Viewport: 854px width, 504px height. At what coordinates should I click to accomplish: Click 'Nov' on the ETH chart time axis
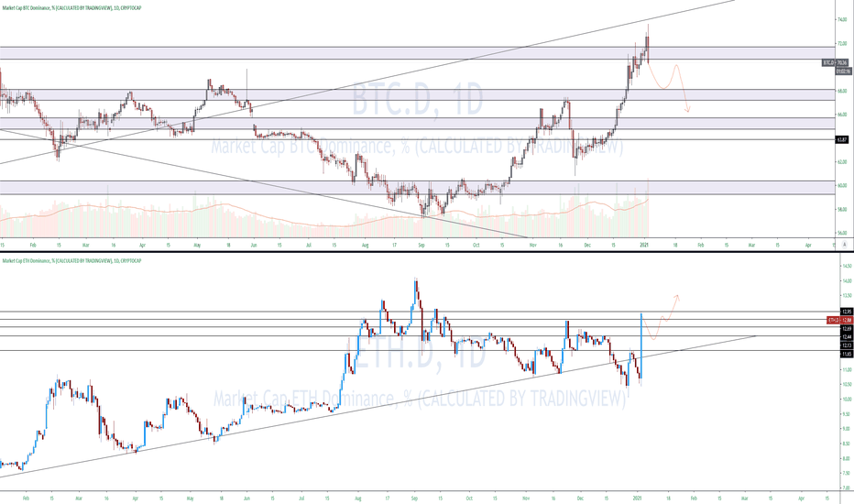tap(526, 498)
